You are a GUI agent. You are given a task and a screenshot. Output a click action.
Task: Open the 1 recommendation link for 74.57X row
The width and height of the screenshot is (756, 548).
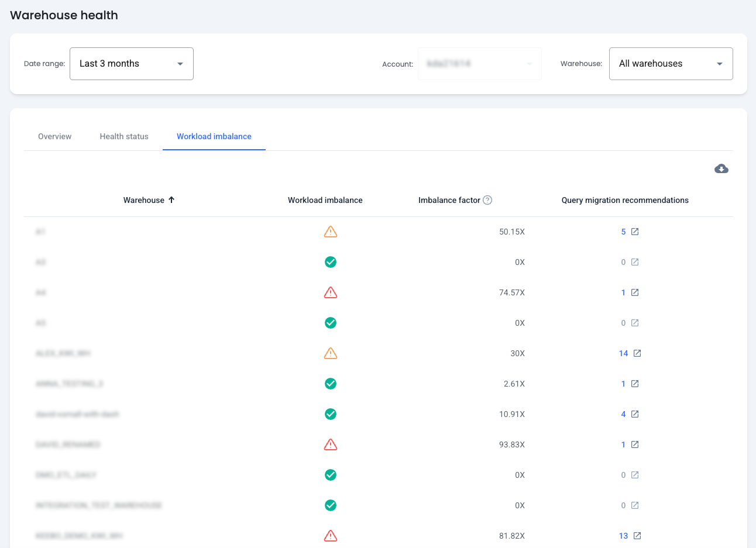[623, 292]
